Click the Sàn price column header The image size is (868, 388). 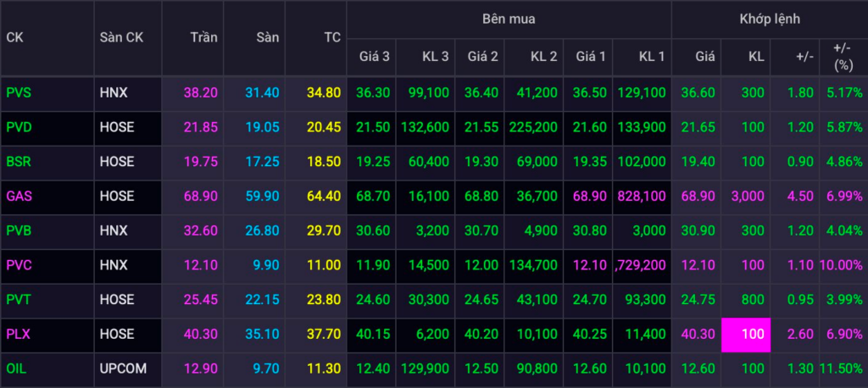pos(268,37)
